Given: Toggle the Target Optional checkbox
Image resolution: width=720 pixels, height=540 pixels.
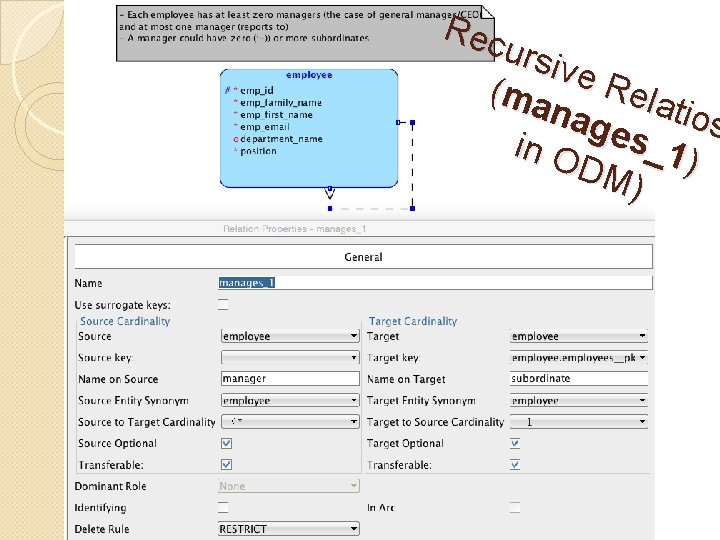Looking at the screenshot, I should (515, 443).
